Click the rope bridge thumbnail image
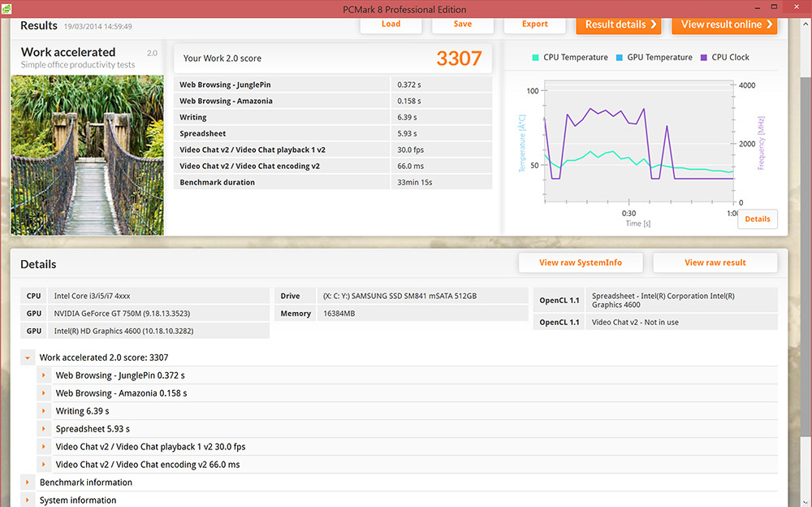 point(87,155)
